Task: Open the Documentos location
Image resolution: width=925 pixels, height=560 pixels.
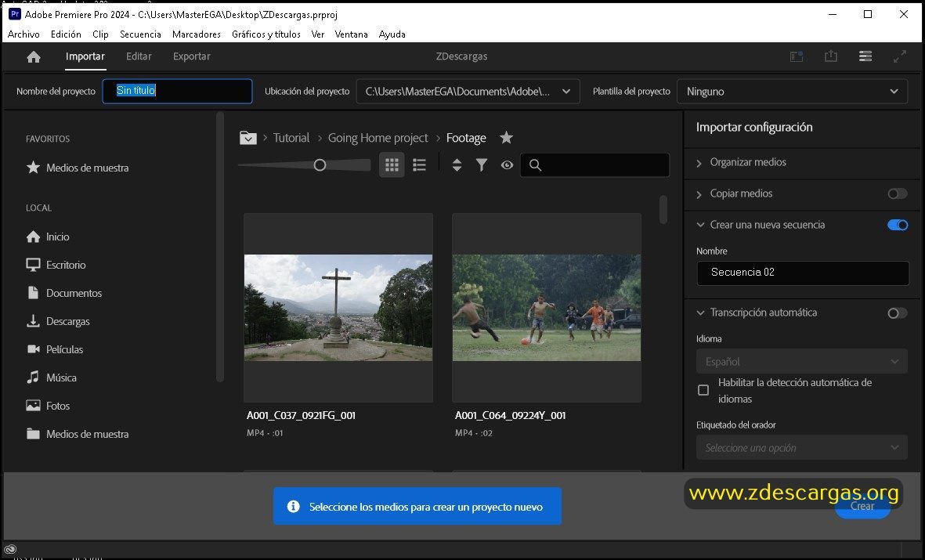Action: pos(64,293)
